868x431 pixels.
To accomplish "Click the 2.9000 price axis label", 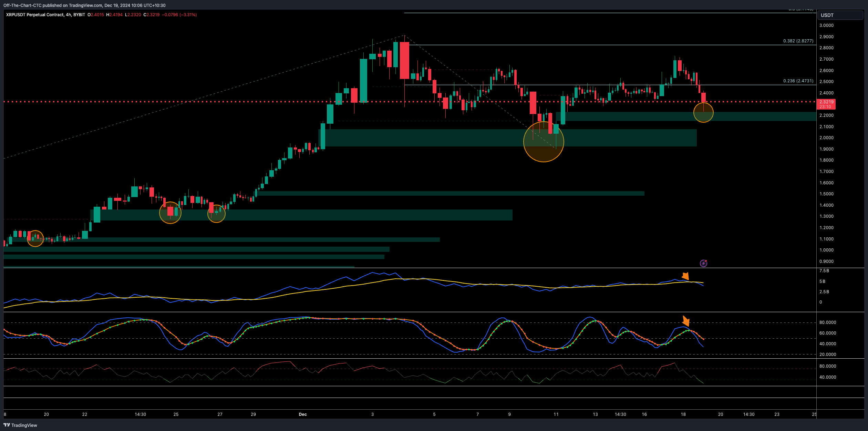I will click(x=826, y=37).
